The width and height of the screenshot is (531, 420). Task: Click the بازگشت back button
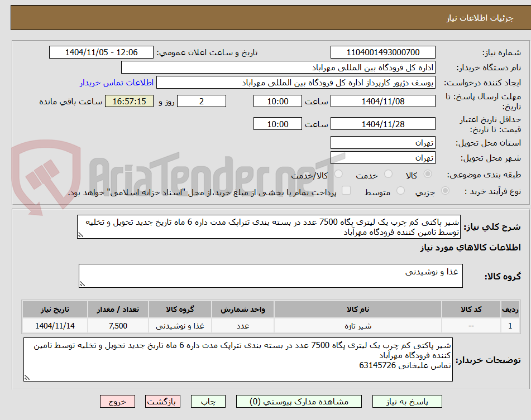click(x=162, y=402)
